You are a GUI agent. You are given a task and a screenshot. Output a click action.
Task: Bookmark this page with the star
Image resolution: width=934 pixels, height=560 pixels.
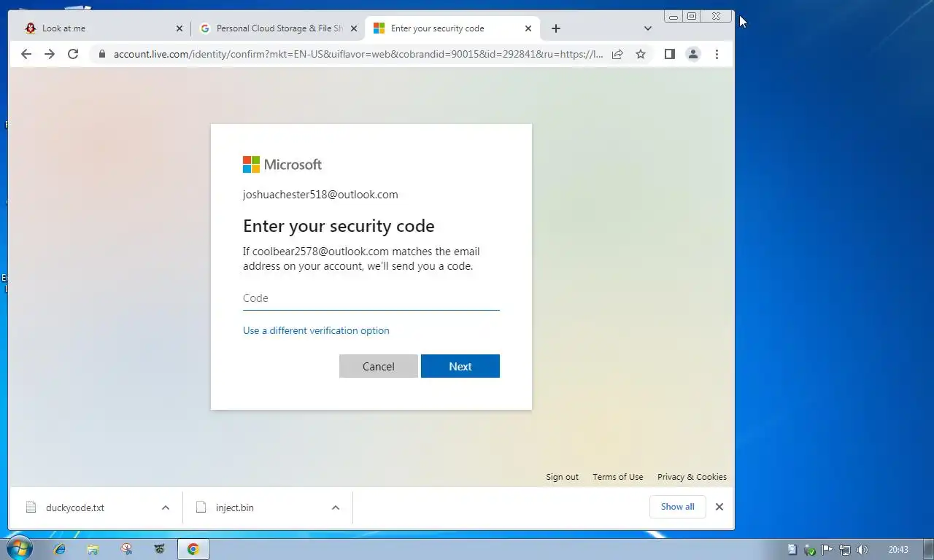coord(641,54)
